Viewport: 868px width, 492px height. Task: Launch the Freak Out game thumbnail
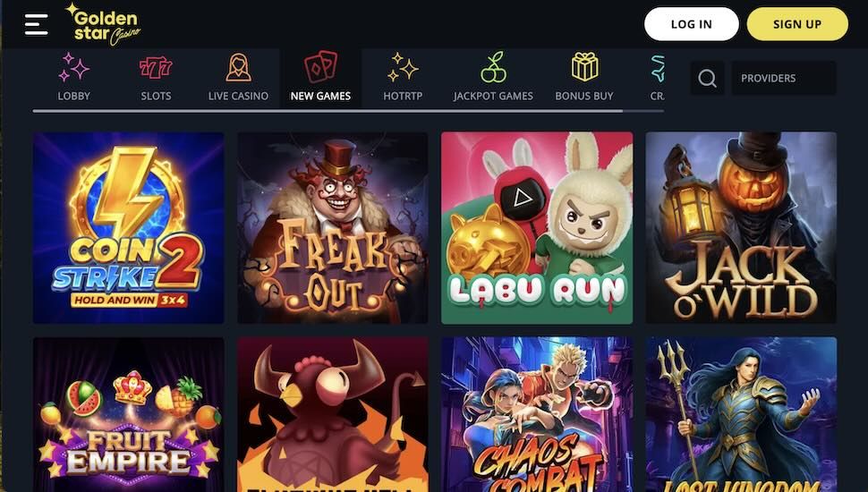333,227
